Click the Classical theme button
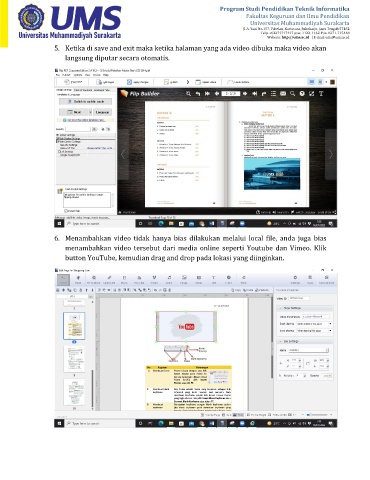The image size is (370, 480). pyautogui.click(x=102, y=112)
